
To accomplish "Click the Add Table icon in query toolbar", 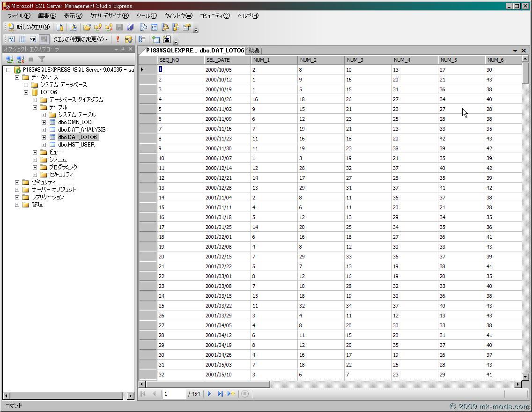I will [x=155, y=39].
